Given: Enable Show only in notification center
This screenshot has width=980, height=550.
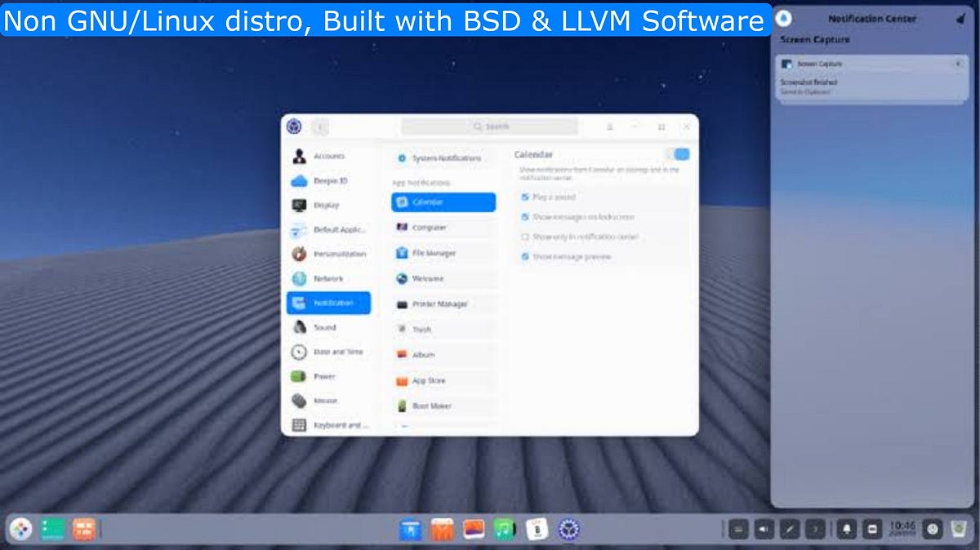Looking at the screenshot, I should [525, 237].
